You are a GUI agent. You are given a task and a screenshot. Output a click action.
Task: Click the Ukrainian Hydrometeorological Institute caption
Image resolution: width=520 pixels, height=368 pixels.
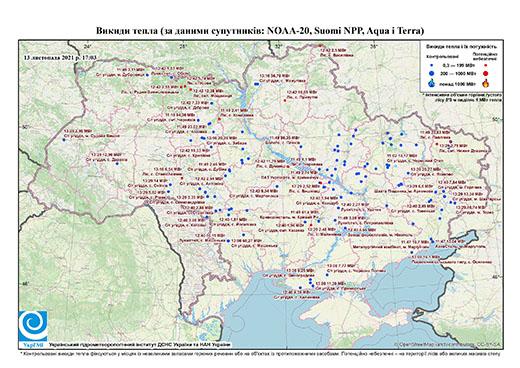tap(139, 344)
